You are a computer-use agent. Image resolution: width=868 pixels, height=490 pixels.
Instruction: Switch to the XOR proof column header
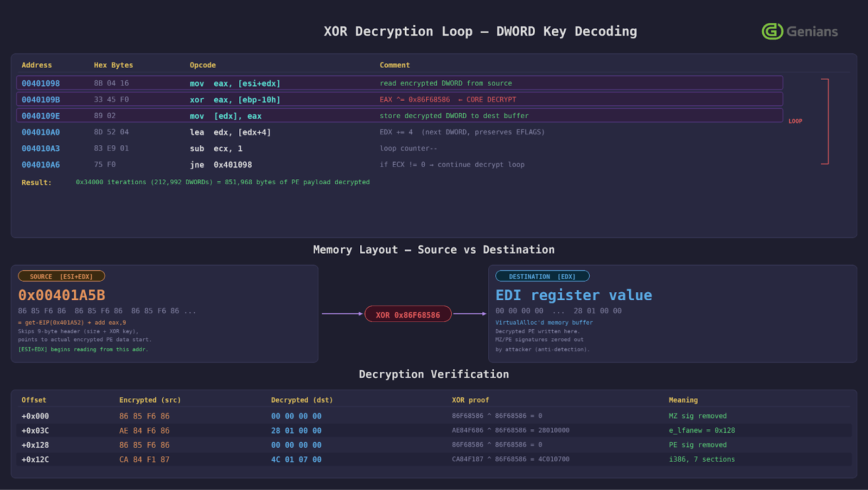pos(471,399)
